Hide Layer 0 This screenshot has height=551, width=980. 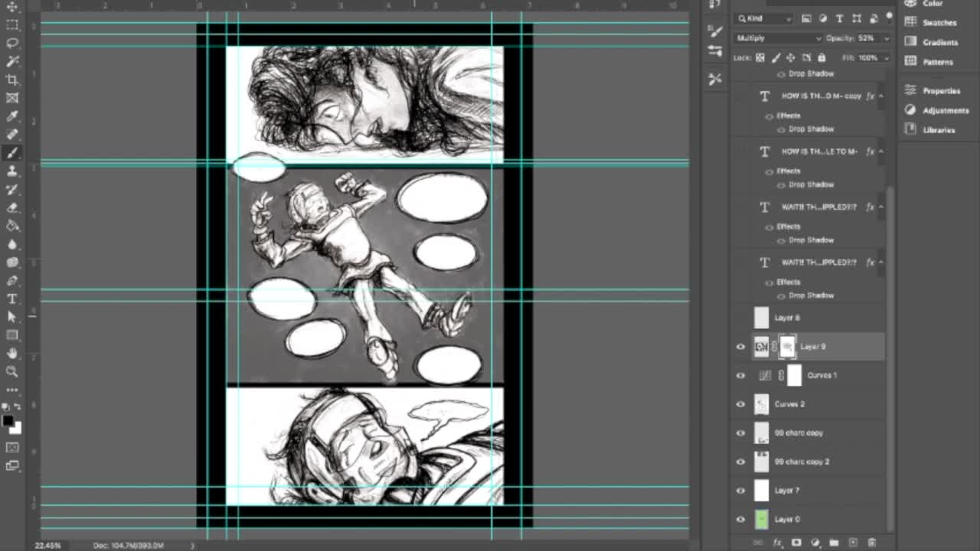point(740,519)
